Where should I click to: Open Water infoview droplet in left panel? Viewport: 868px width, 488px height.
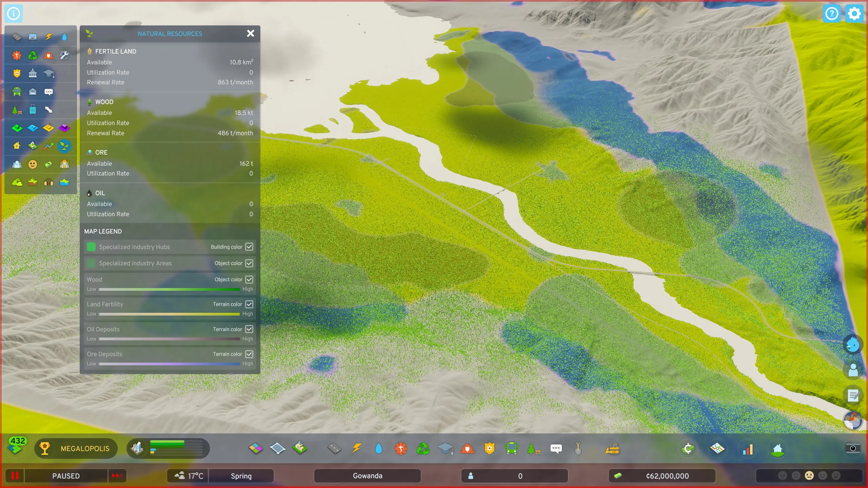pos(64,37)
